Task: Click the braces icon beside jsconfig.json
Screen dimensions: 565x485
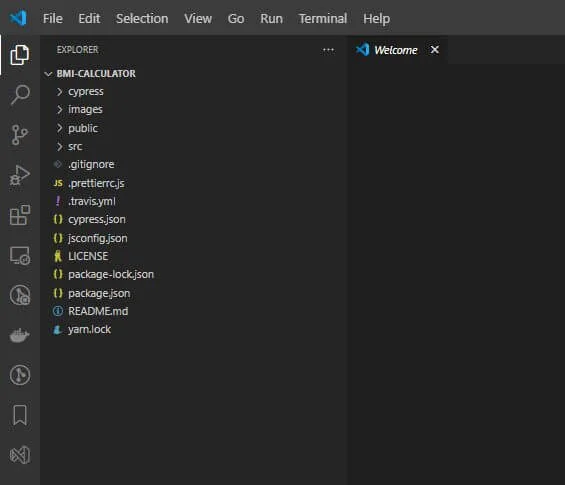Action: point(58,238)
